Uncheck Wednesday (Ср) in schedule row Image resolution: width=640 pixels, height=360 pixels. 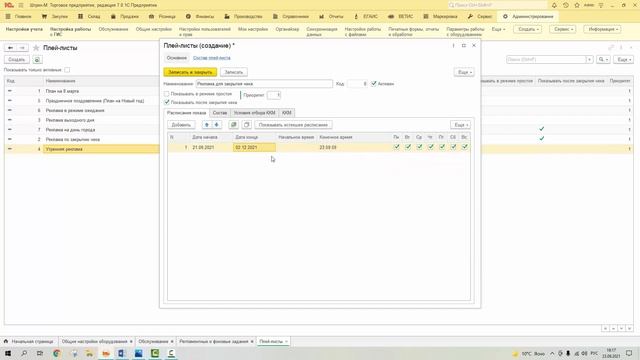[419, 147]
